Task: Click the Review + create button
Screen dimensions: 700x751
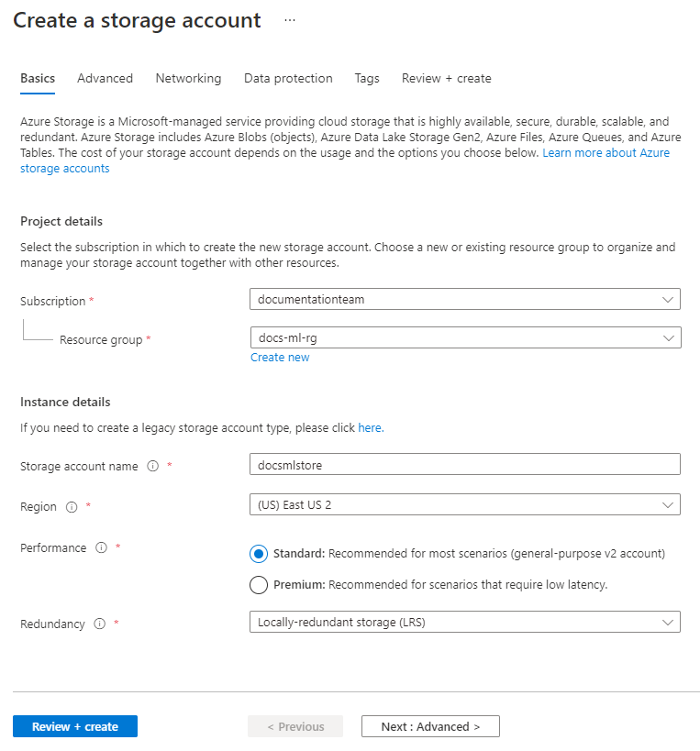Action: click(74, 725)
